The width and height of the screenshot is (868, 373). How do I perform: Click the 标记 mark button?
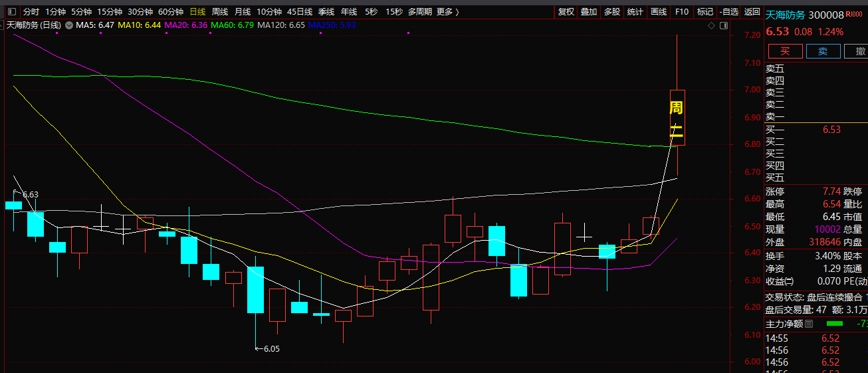(705, 12)
